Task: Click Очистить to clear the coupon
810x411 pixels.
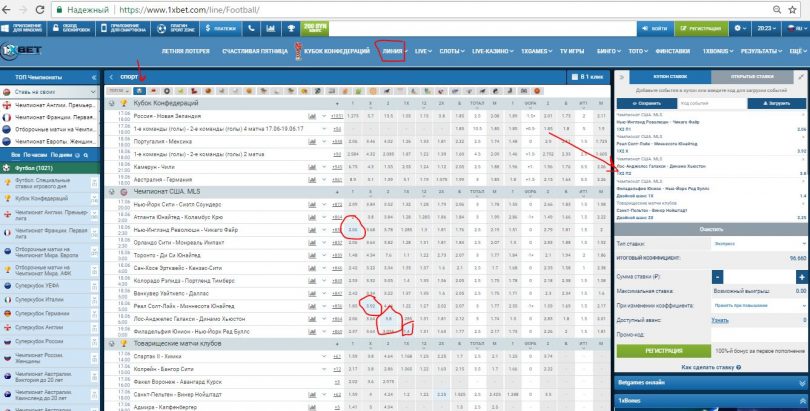Action: [x=711, y=229]
